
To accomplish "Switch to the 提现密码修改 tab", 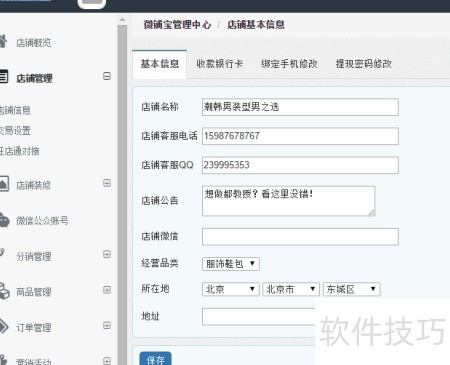I will pos(363,64).
